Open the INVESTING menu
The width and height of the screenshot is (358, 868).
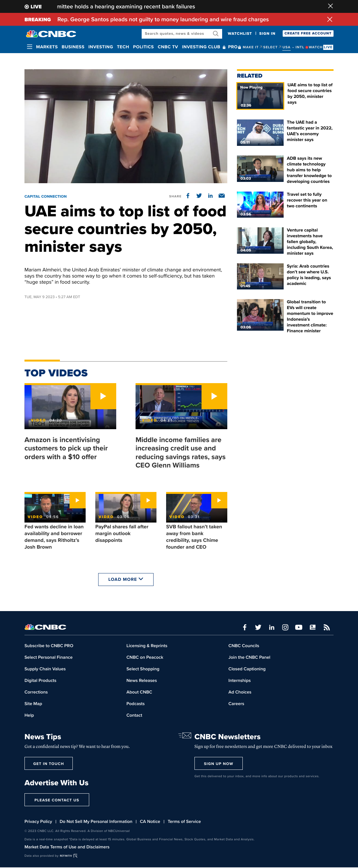(101, 47)
